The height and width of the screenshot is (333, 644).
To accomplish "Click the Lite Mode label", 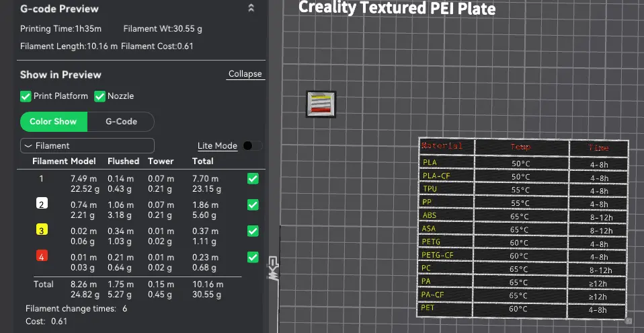I will (x=217, y=145).
